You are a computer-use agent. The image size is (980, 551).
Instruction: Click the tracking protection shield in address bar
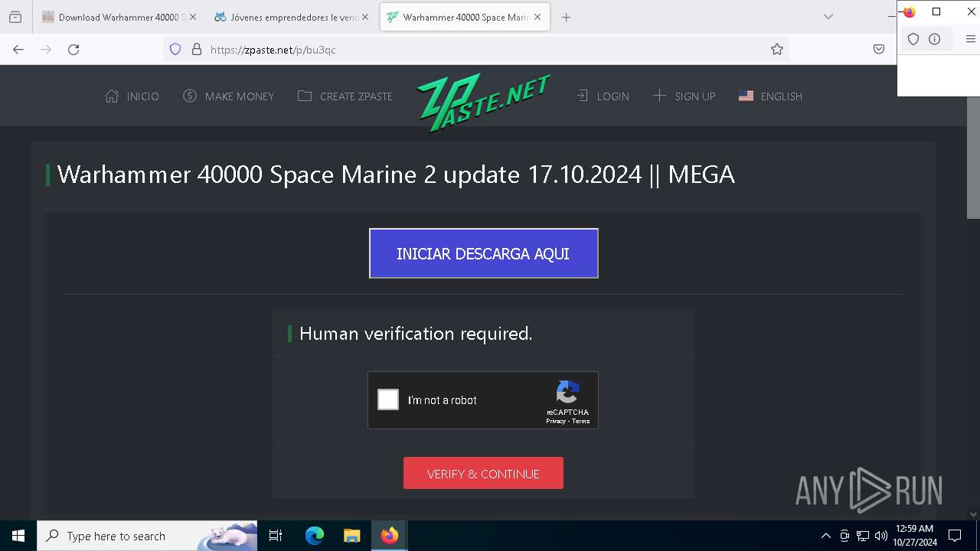pos(175,49)
